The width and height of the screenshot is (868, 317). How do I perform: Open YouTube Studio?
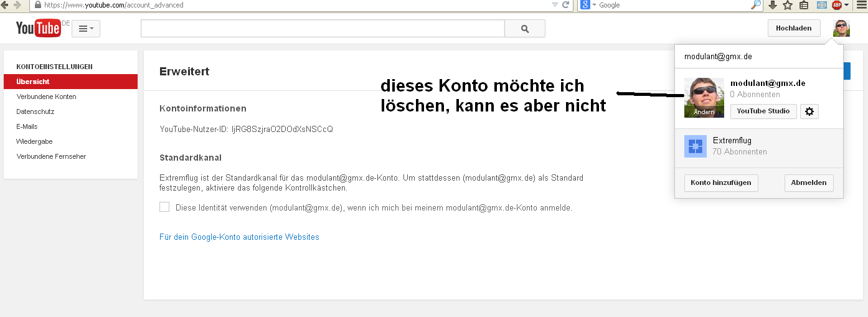coord(763,111)
